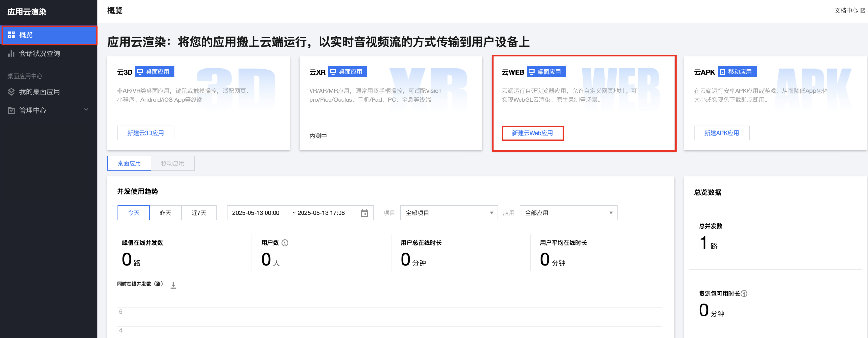Open the 全部应用 application dropdown
This screenshot has width=868, height=338.
coord(568,213)
